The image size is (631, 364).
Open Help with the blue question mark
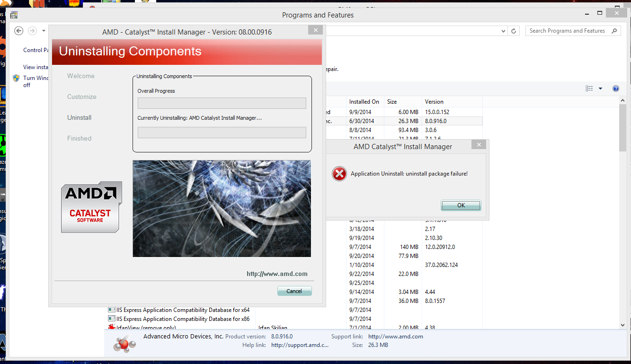click(616, 89)
